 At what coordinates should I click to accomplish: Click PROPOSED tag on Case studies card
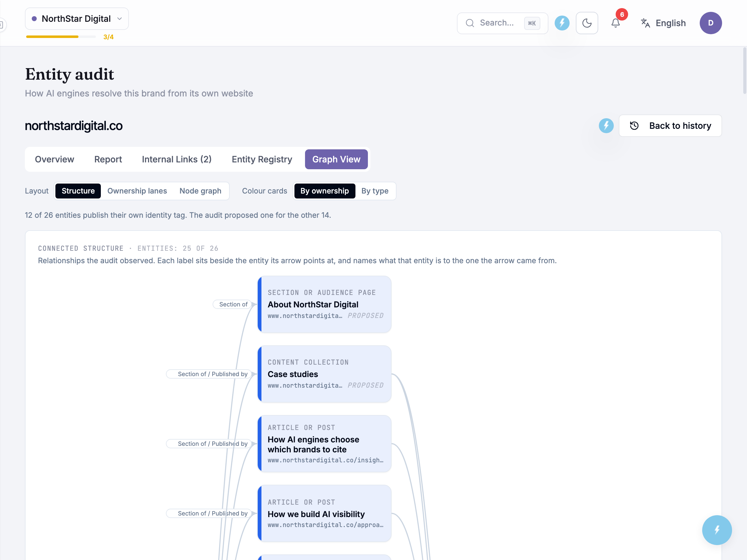365,385
